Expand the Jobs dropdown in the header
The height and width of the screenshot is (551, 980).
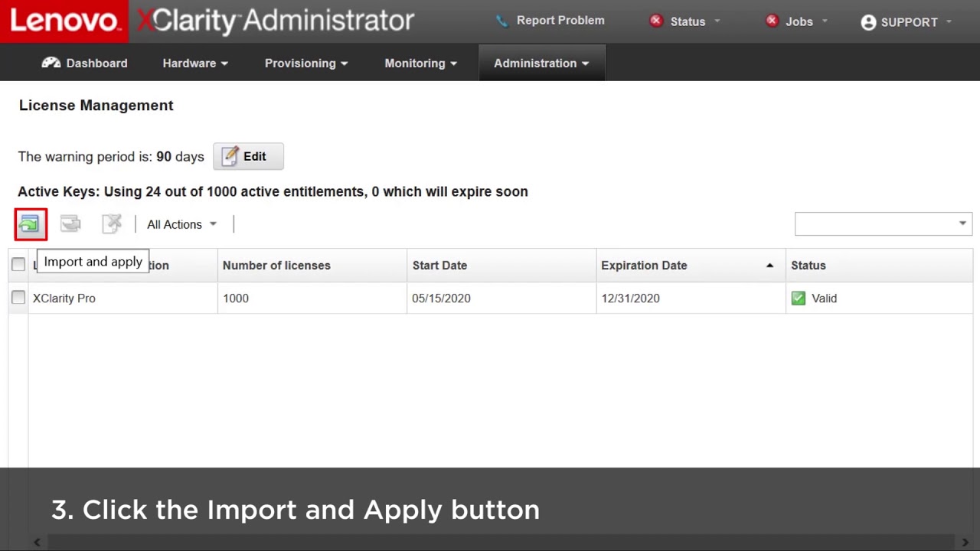click(x=825, y=21)
